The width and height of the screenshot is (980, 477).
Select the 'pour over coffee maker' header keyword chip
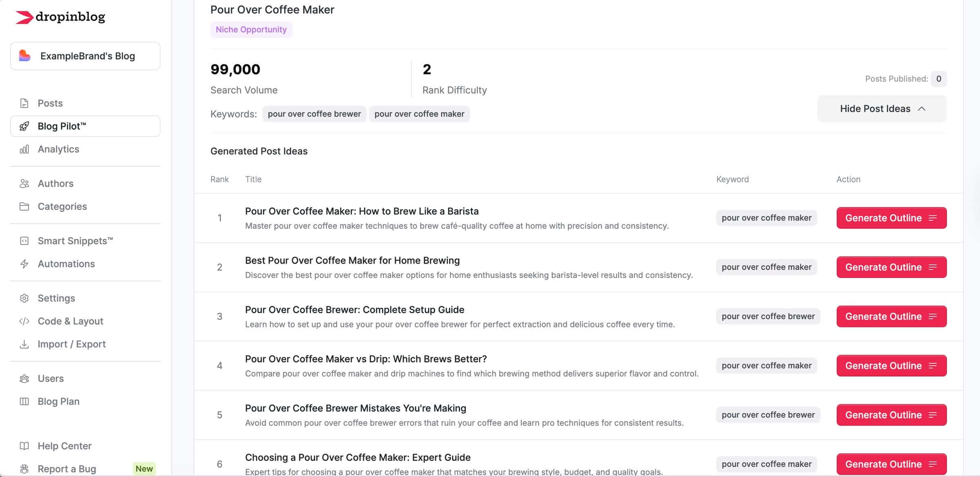pos(419,114)
